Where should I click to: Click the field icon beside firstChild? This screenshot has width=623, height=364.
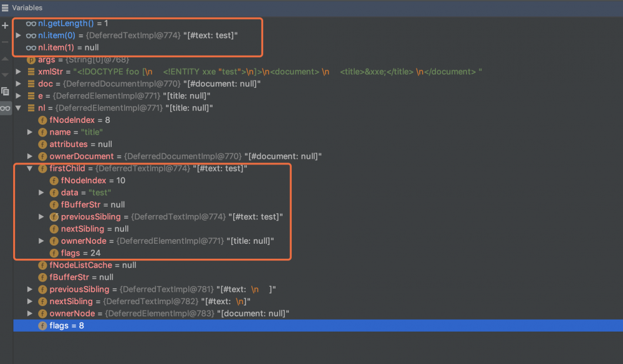coord(42,169)
